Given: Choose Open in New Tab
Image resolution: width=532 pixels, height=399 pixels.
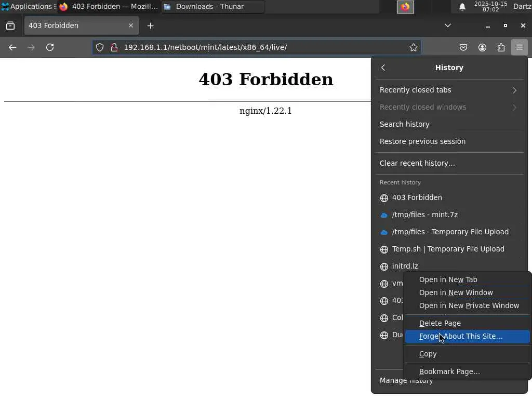Looking at the screenshot, I should pos(467,280).
